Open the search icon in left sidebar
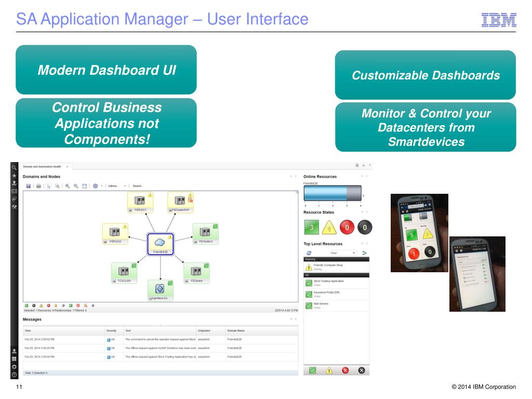 click(x=14, y=167)
